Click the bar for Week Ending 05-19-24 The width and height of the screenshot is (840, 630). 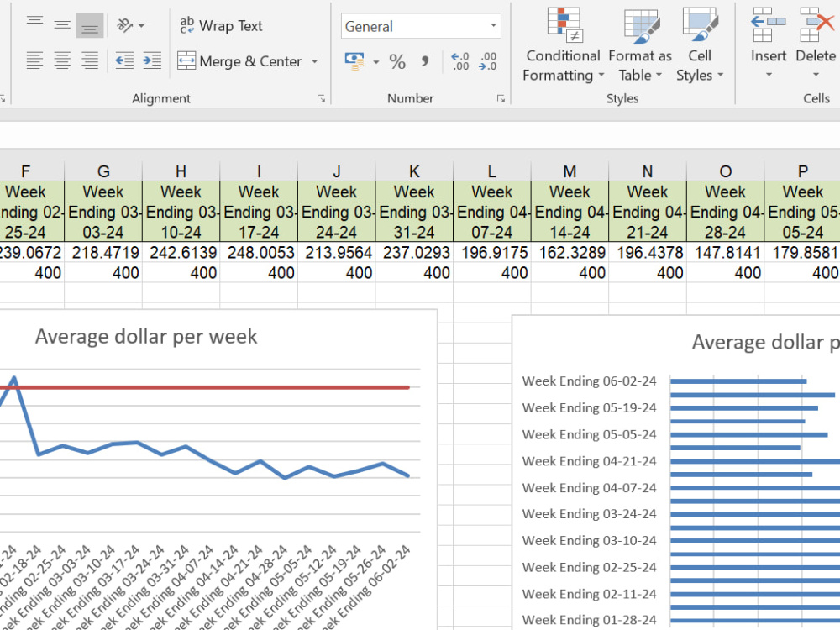tap(744, 408)
